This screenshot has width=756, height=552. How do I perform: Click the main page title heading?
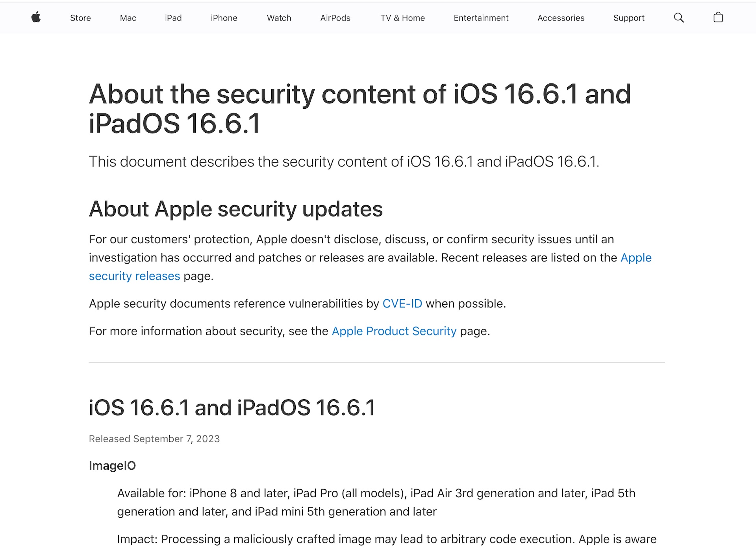coord(360,109)
